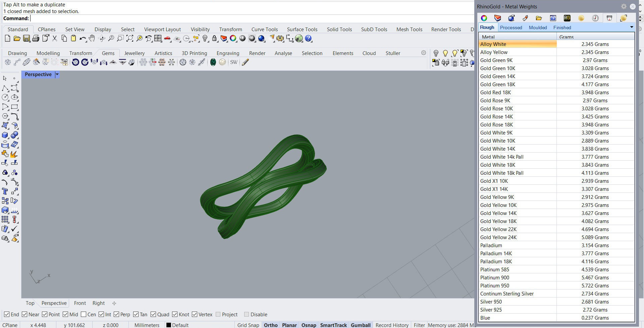Click the green emerald gem icon
The width and height of the screenshot is (644, 328).
tap(213, 62)
